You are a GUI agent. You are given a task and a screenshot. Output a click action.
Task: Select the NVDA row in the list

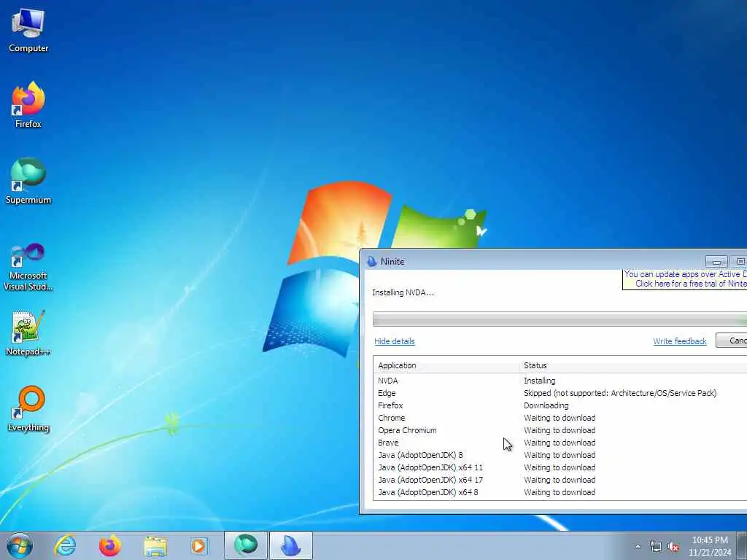pos(560,381)
